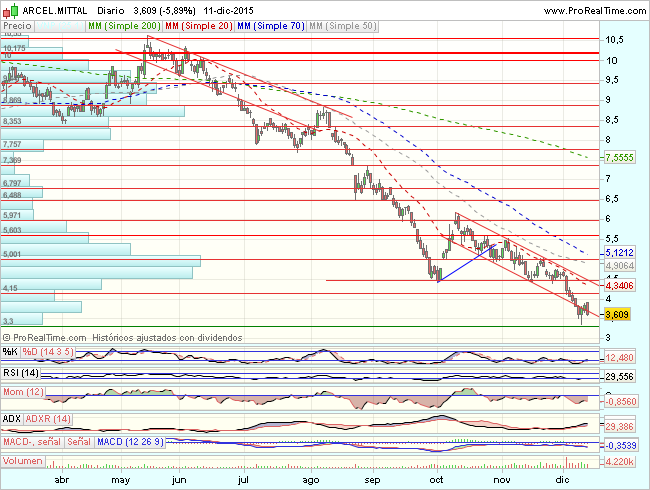The image size is (650, 490).
Task: Click the MACD-, señal label
Action: pyautogui.click(x=32, y=442)
